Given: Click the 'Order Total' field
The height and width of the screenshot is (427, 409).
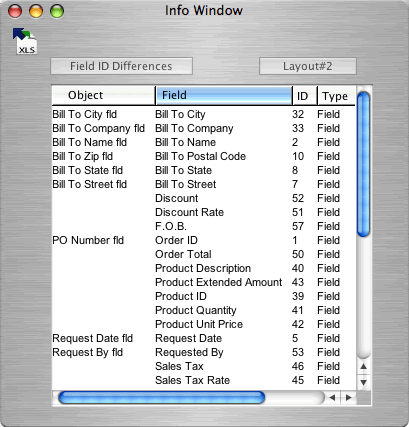Looking at the screenshot, I should click(x=183, y=254).
